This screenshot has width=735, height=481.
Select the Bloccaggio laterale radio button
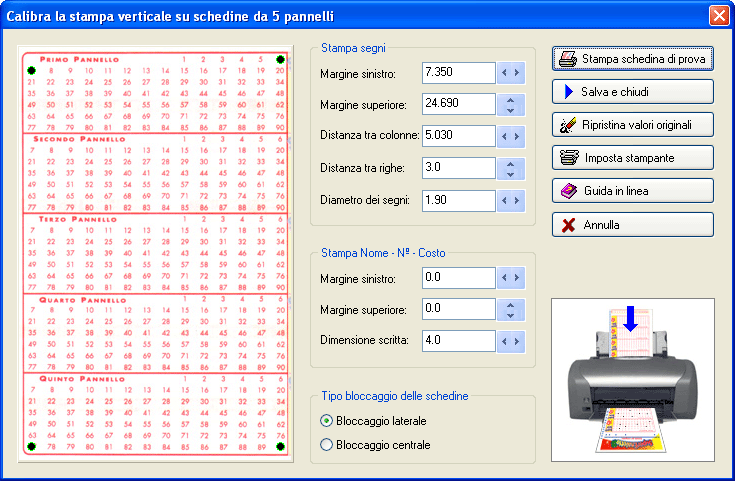(326, 421)
